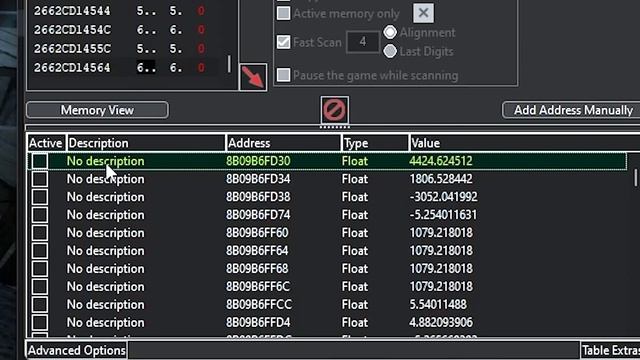Sort by the Description column header
Screen dimensions: 640x360
pyautogui.click(x=146, y=143)
